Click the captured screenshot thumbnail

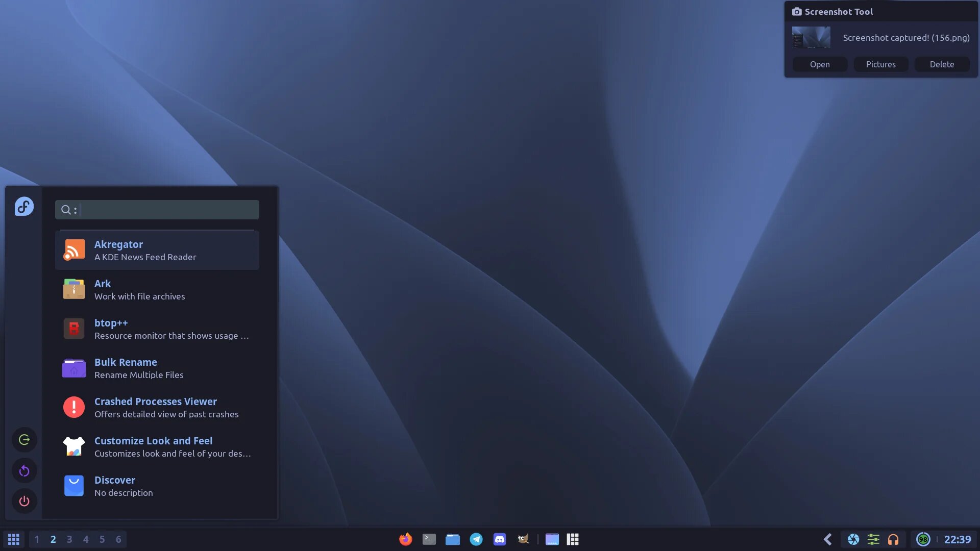811,38
